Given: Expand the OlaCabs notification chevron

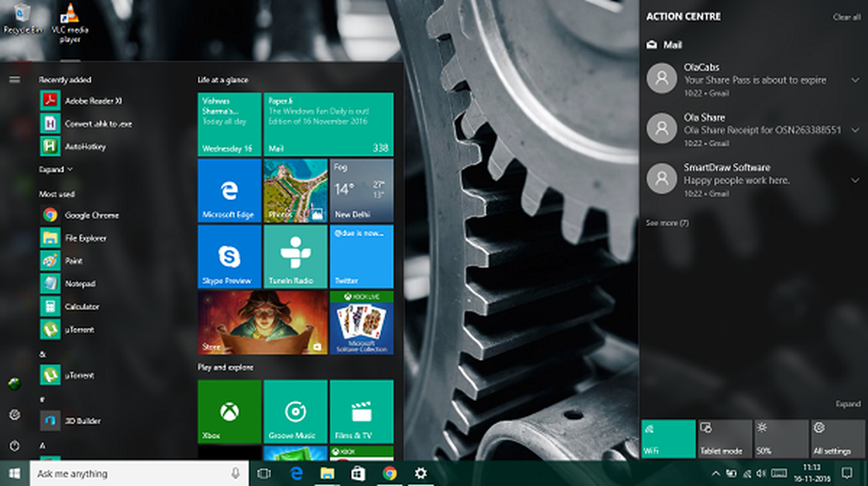Looking at the screenshot, I should point(855,80).
